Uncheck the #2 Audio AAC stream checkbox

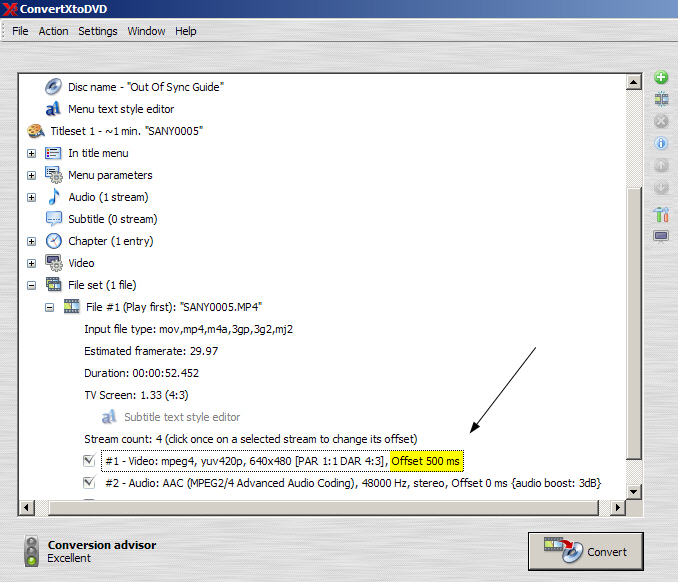tap(89, 483)
